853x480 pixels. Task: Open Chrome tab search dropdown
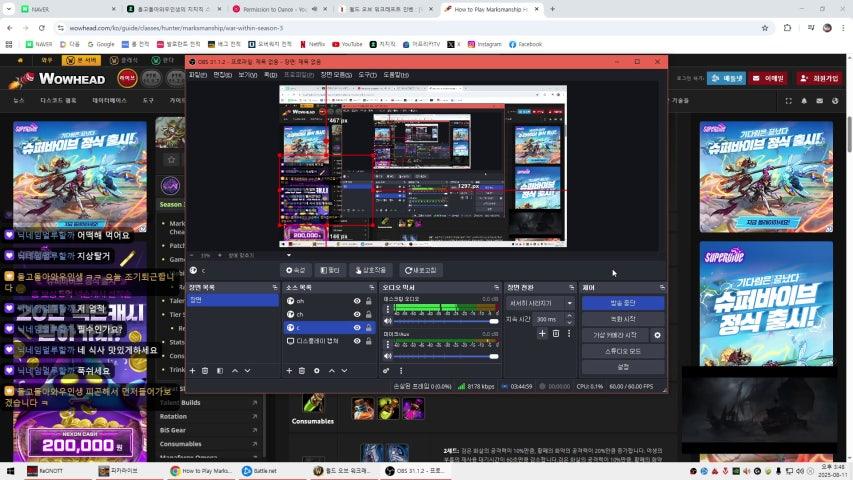(8, 9)
